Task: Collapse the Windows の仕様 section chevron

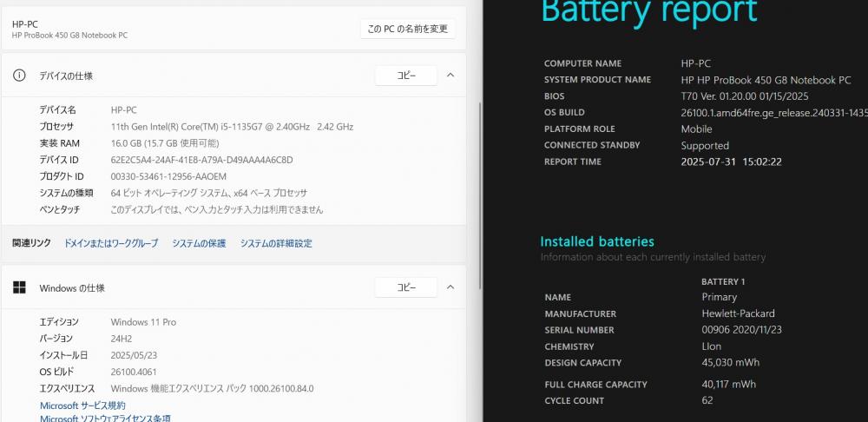Action: click(x=450, y=287)
